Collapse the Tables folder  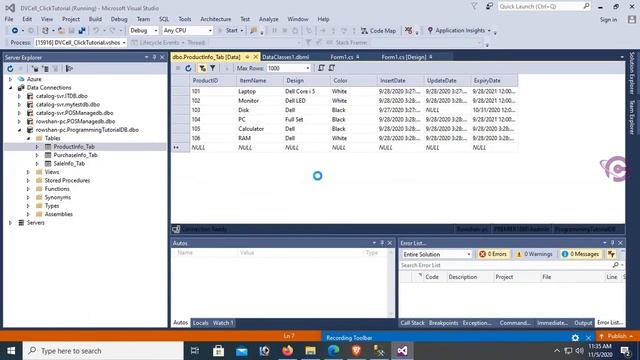point(28,138)
